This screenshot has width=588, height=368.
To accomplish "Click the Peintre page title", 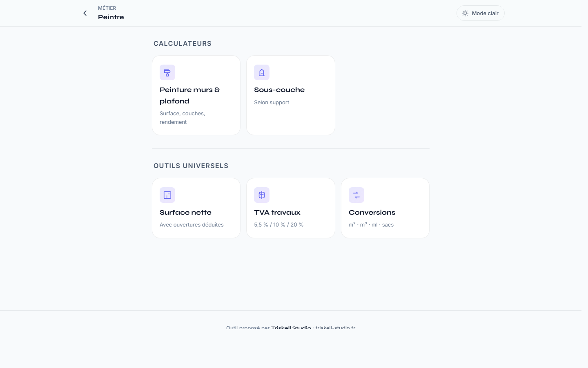I will (111, 17).
